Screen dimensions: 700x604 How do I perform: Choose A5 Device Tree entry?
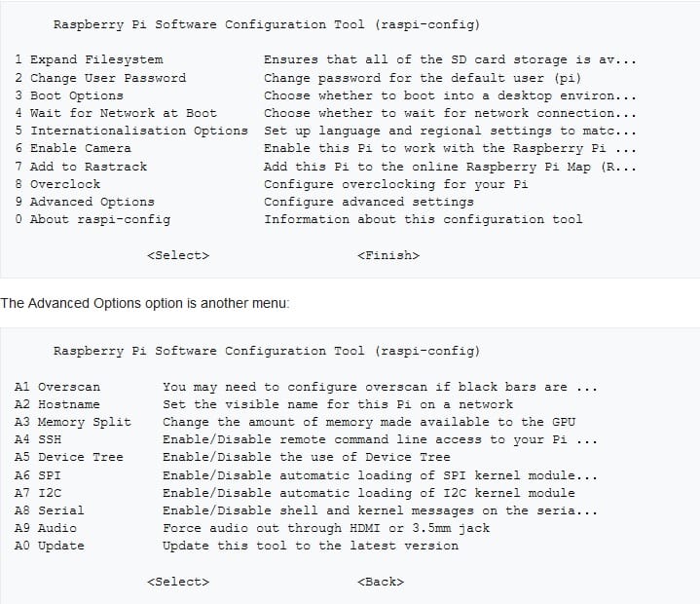(69, 457)
